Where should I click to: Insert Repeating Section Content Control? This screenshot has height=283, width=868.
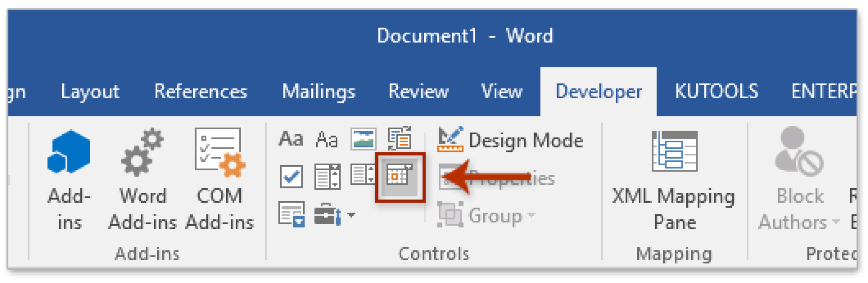[292, 214]
